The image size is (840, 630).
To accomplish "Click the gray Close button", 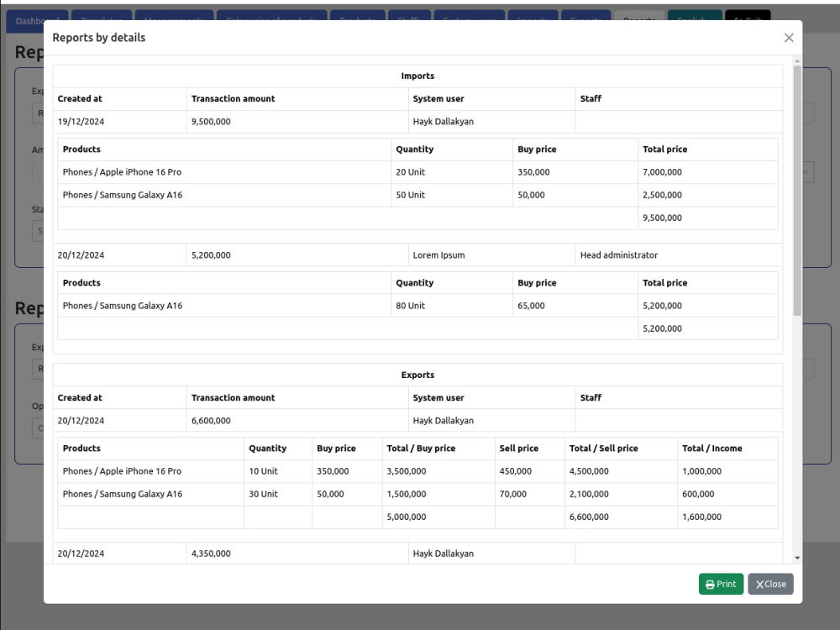I will (770, 584).
